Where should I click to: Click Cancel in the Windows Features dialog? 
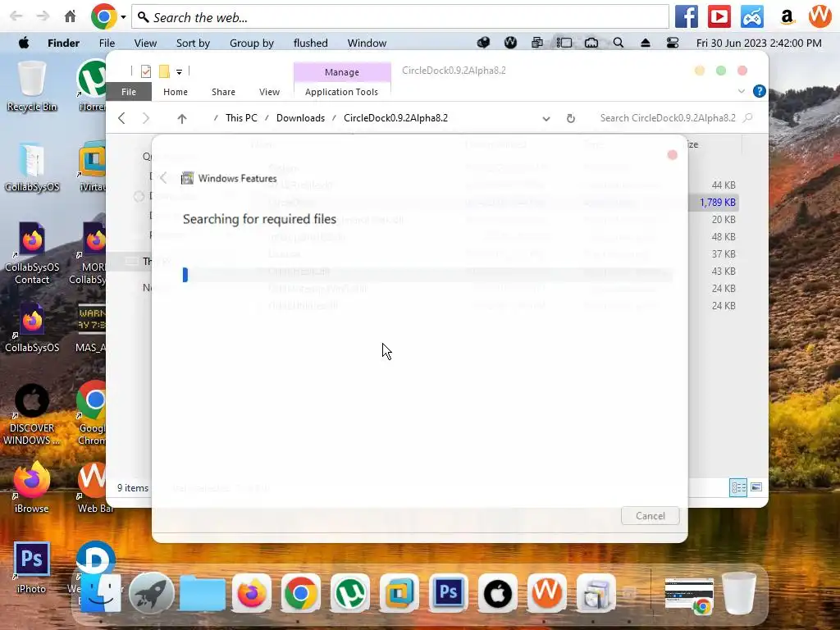(650, 516)
